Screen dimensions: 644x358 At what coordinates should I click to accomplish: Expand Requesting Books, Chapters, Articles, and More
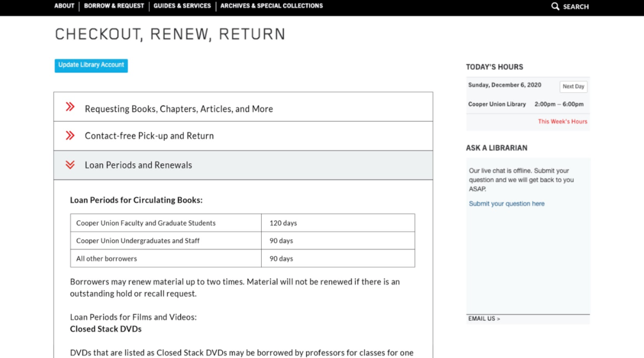(243, 107)
